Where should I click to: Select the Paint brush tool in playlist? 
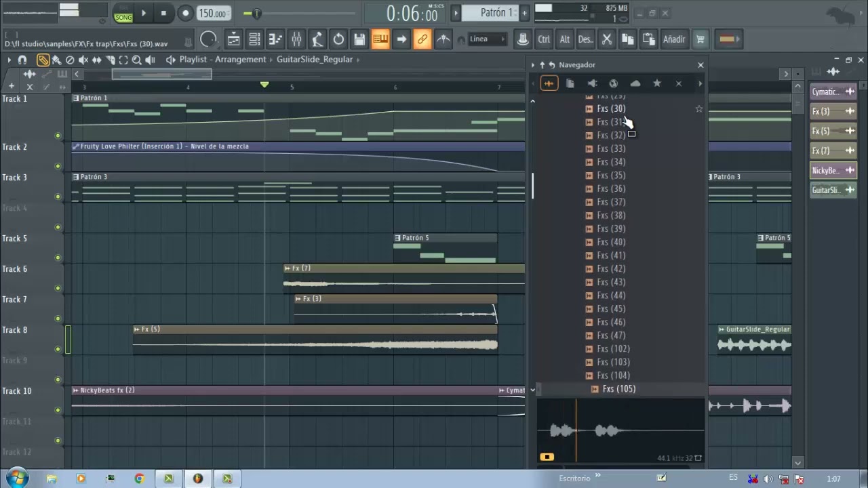pos(56,60)
